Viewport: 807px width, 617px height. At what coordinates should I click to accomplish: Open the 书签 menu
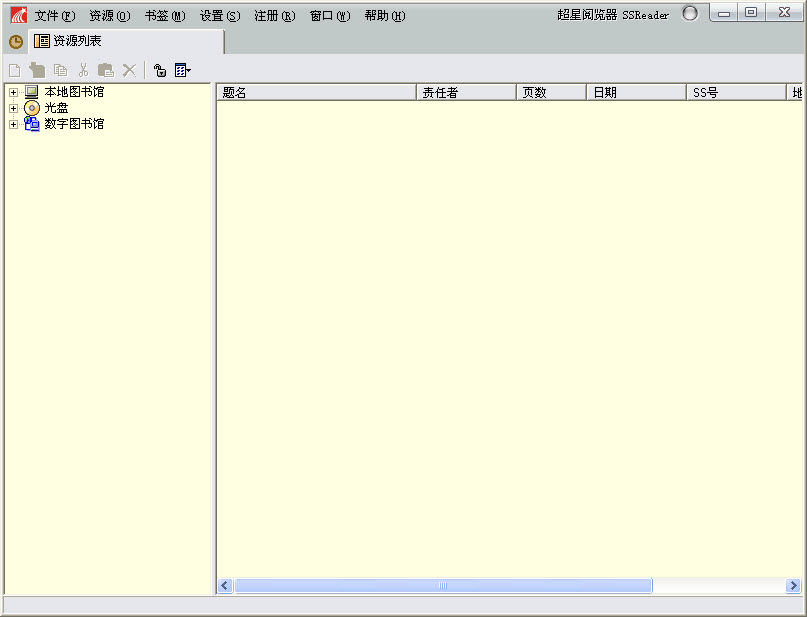tap(164, 16)
